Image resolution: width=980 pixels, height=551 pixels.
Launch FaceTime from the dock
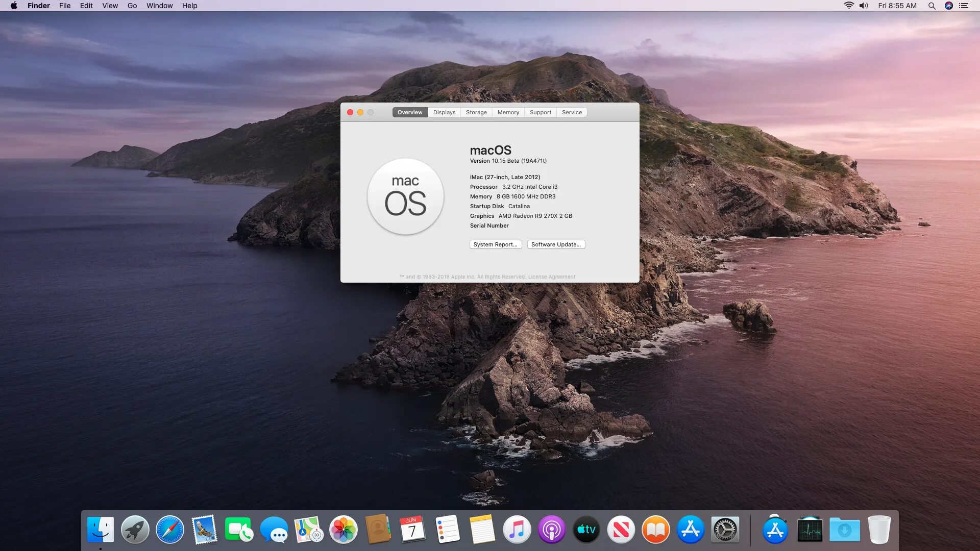[x=238, y=530]
